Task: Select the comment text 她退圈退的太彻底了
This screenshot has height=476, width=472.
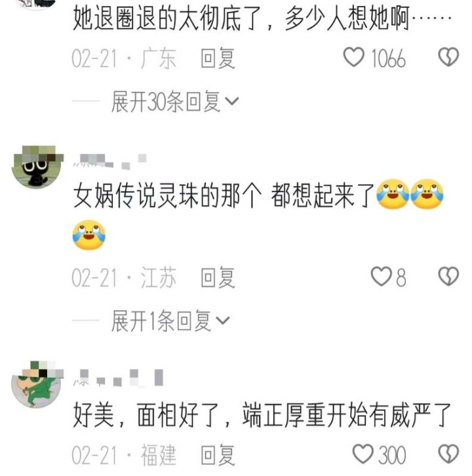Action: (x=167, y=18)
